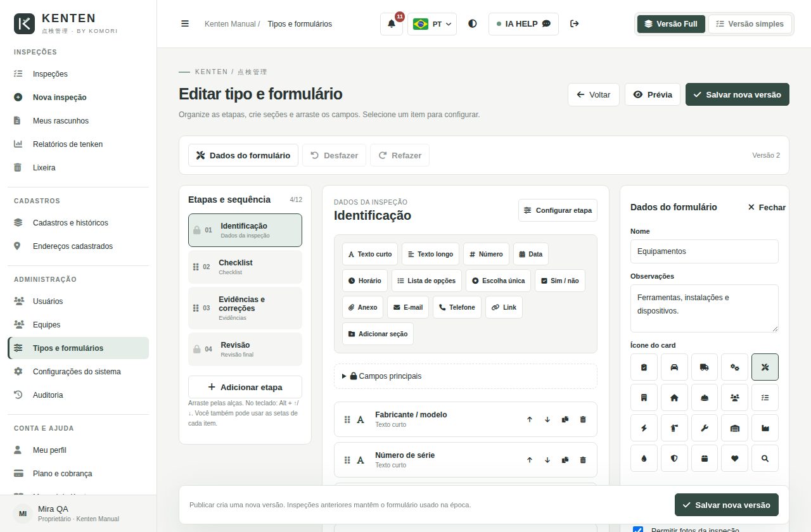This screenshot has width=811, height=532.
Task: Select the Checklist step
Action: [x=245, y=267]
